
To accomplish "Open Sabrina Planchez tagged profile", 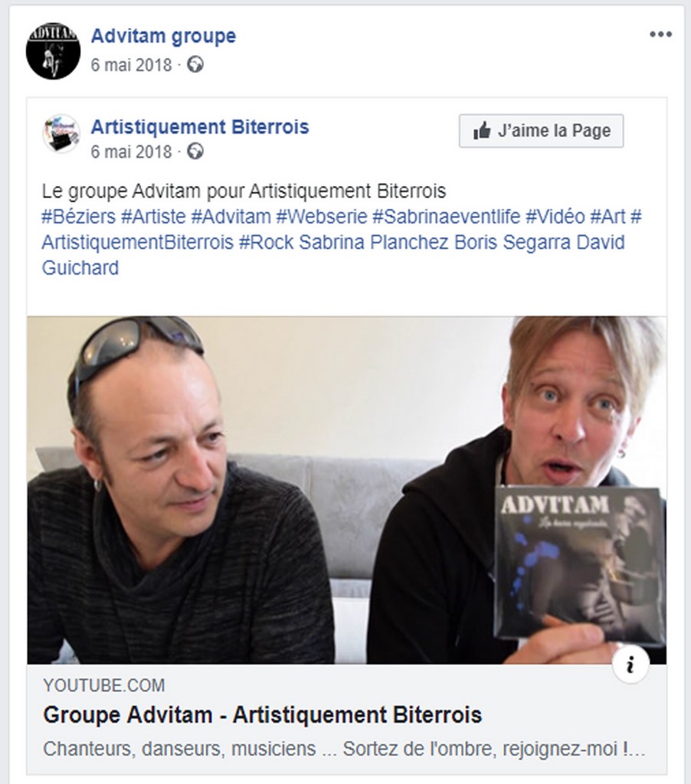I will pyautogui.click(x=374, y=243).
